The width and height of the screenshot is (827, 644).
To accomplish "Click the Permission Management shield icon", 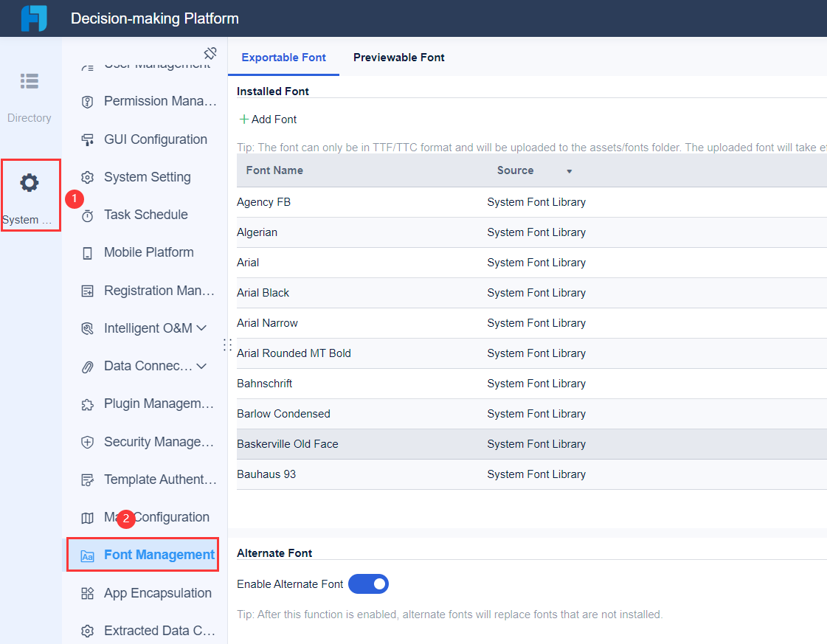I will 88,102.
